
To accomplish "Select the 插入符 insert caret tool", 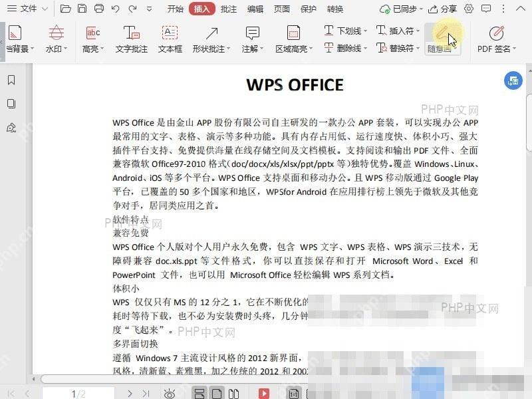I will coord(398,31).
